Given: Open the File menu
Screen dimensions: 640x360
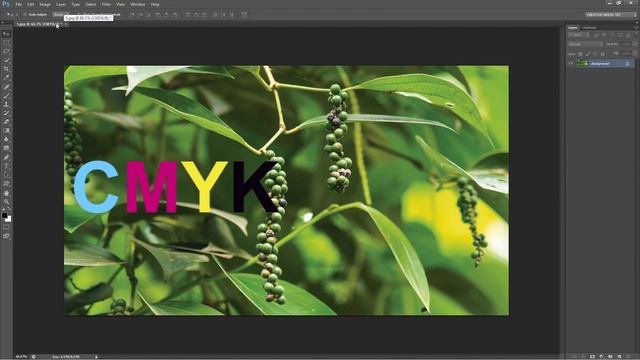Looking at the screenshot, I should pyautogui.click(x=18, y=4).
